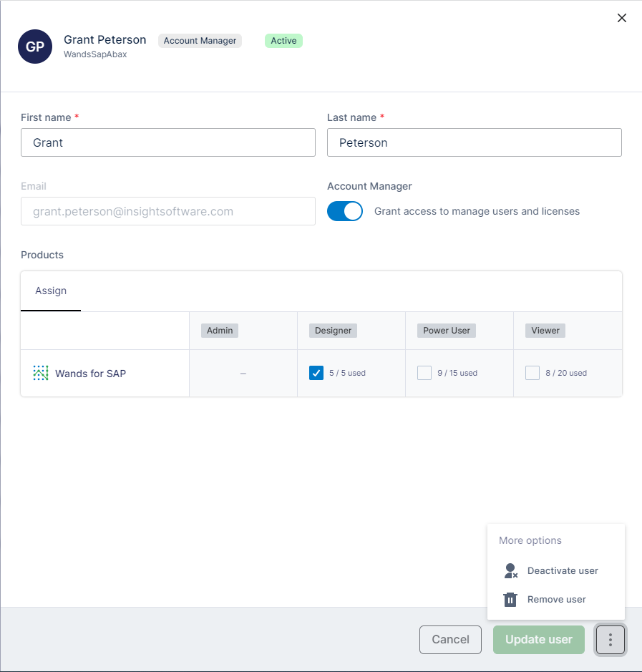Check the Viewer license checkbox
This screenshot has width=642, height=672.
(532, 373)
